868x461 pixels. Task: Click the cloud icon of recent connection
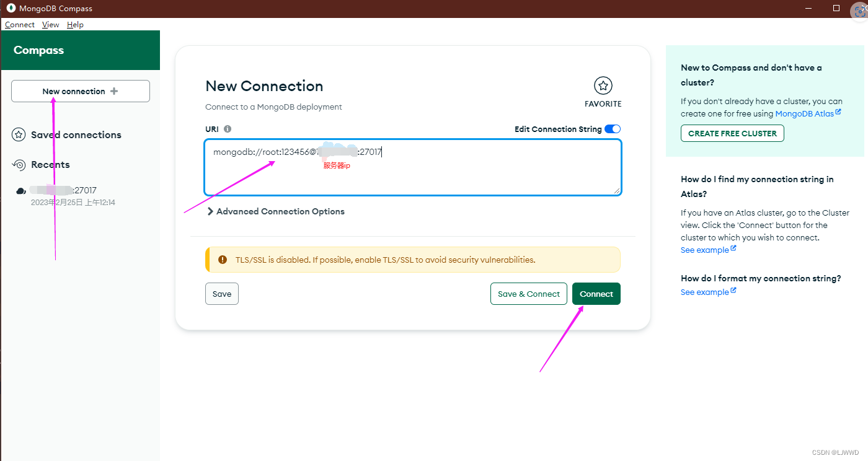20,191
